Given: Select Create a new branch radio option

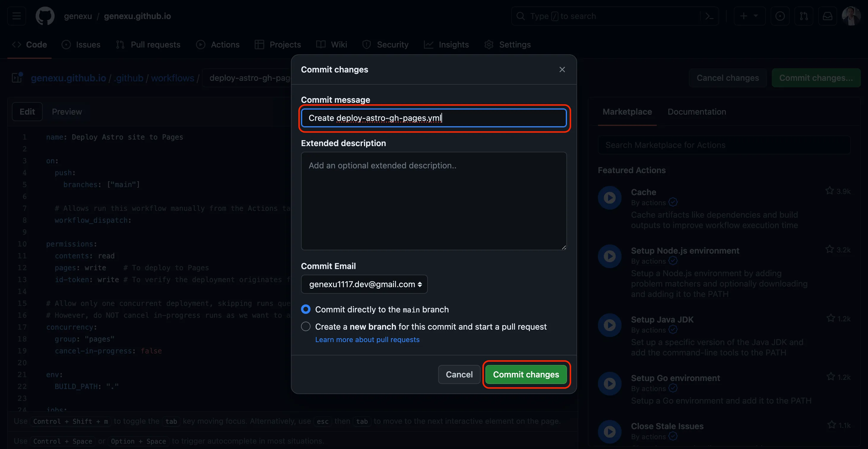Looking at the screenshot, I should (x=306, y=326).
